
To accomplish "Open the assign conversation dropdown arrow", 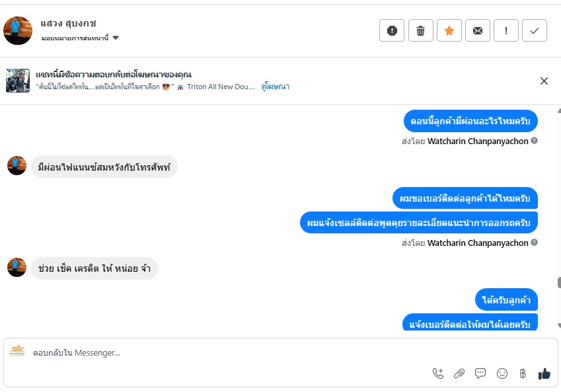I will tap(116, 38).
